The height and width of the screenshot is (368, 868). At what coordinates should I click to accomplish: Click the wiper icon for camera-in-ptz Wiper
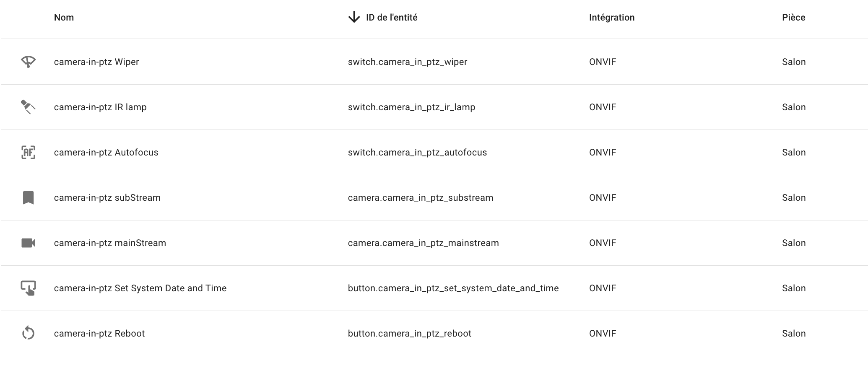[28, 62]
